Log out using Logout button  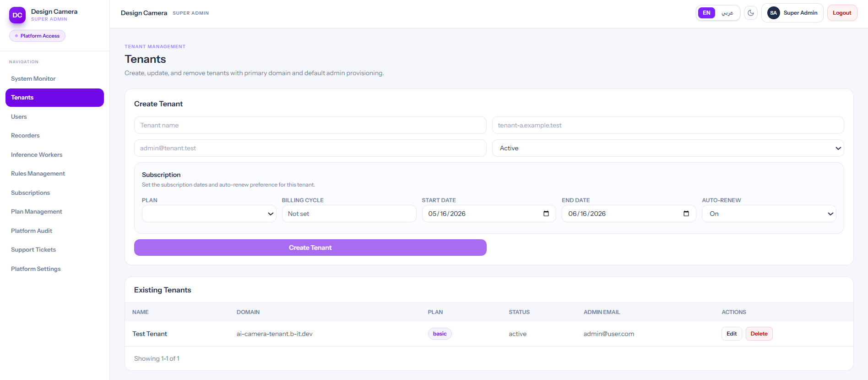[842, 13]
